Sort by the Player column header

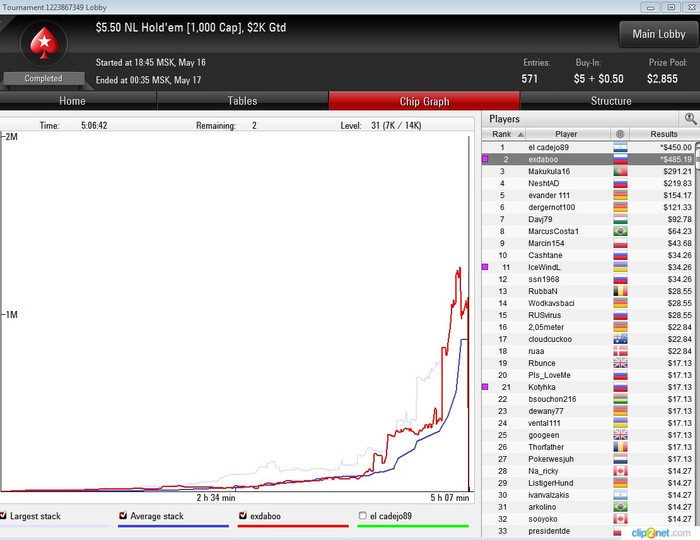tap(568, 134)
